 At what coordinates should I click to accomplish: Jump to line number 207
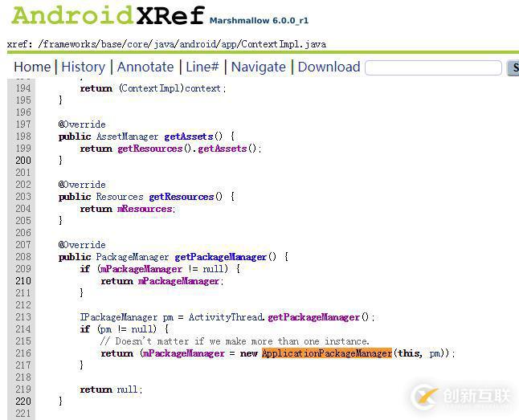coord(23,245)
